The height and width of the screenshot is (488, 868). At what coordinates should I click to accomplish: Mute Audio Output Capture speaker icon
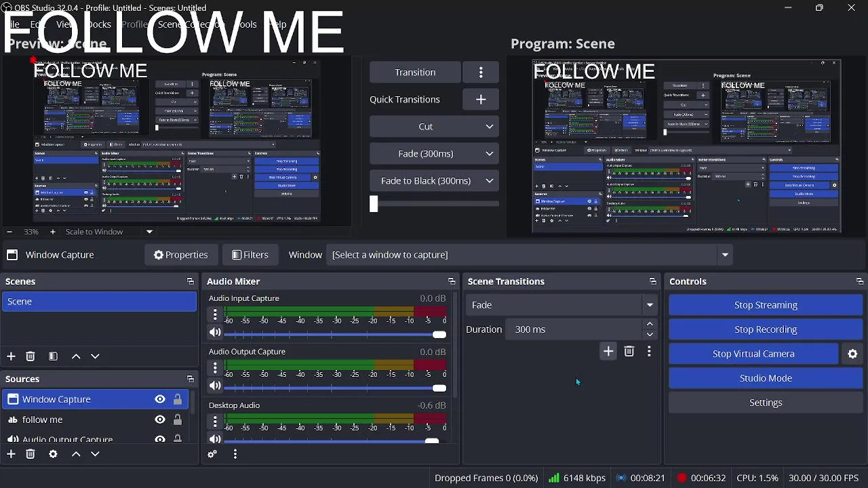tap(215, 386)
